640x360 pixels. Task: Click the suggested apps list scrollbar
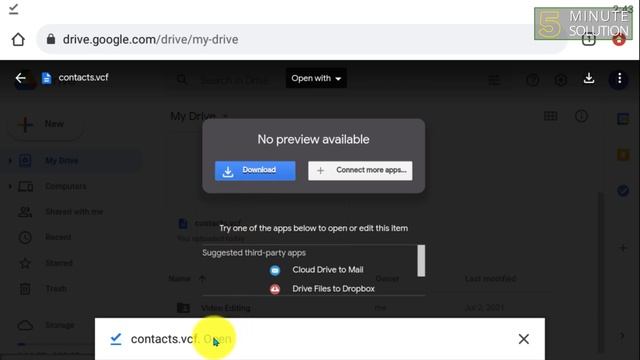(x=421, y=261)
